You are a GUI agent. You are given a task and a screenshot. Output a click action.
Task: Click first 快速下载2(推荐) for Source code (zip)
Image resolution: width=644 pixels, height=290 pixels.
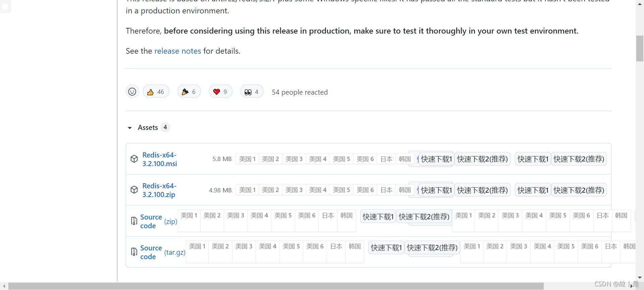(x=424, y=217)
